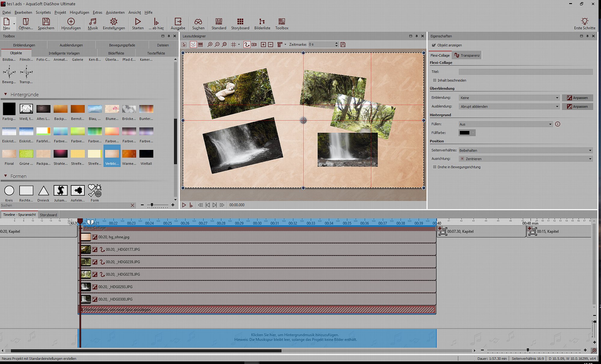Open the Bilderliste view

click(x=262, y=24)
